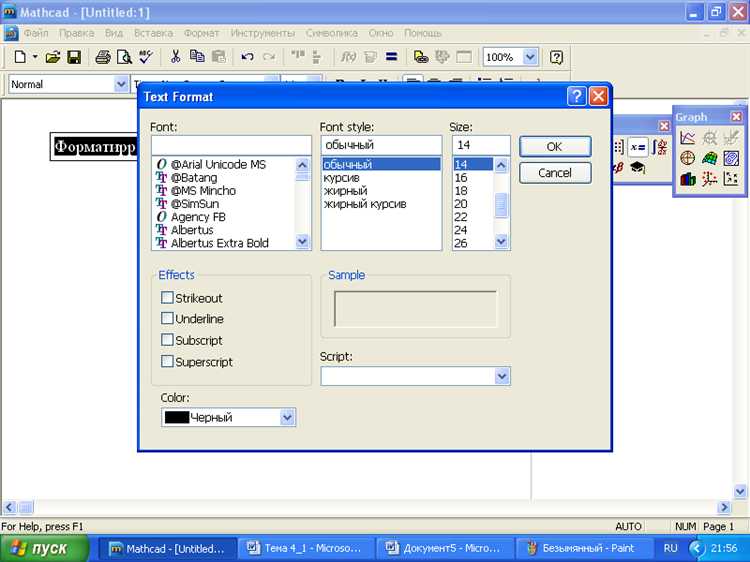Insert a 3D Scatter Plot from Graph palette
Image resolution: width=750 pixels, height=562 pixels.
click(709, 179)
